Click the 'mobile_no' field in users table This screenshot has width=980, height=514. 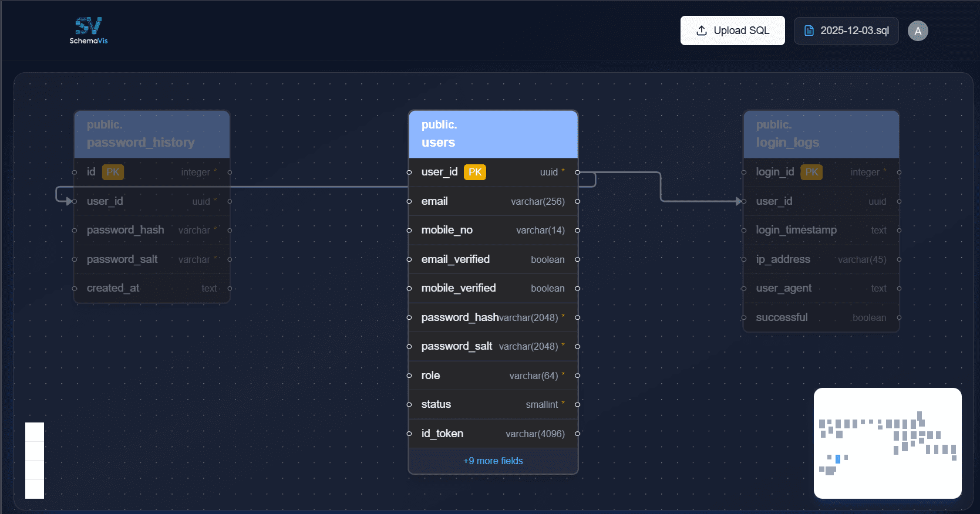(493, 230)
